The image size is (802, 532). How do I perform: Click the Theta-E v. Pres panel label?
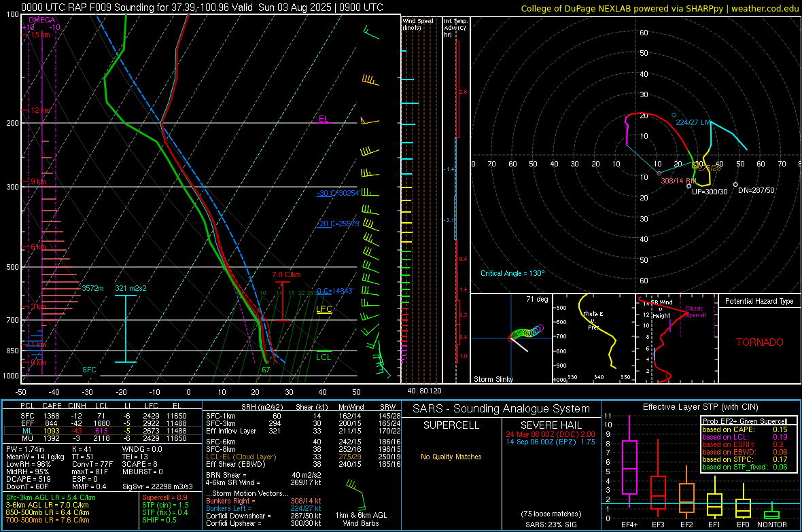coord(593,320)
